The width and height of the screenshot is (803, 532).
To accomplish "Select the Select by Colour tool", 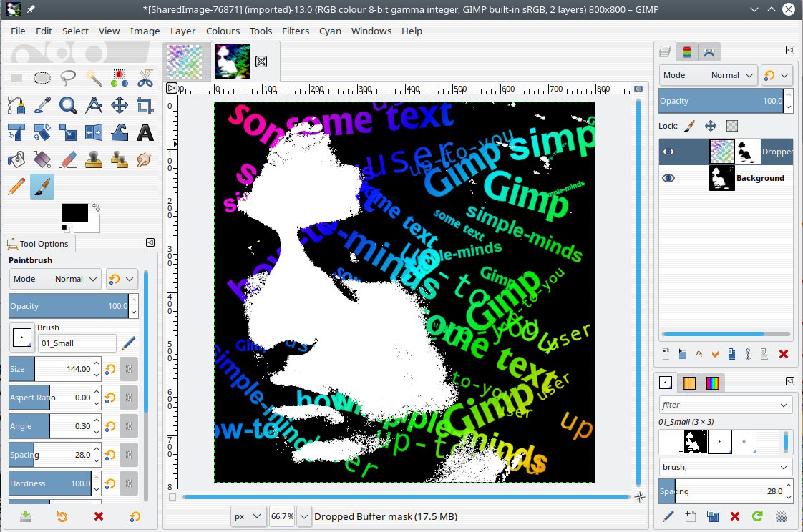I will pos(120,78).
